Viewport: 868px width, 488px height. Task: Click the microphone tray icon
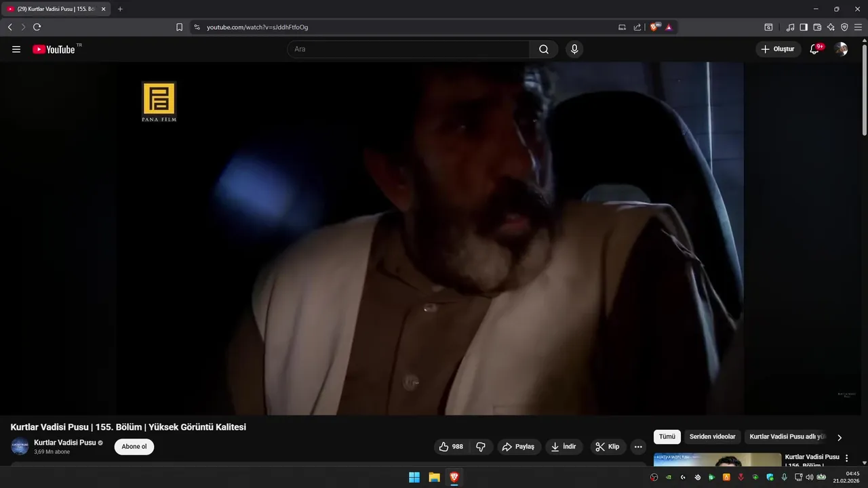coord(785,477)
